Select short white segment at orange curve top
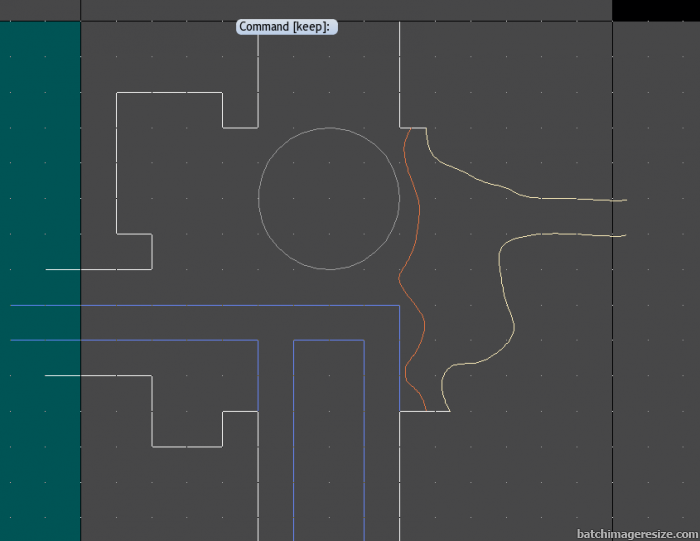Image resolution: width=700 pixels, height=541 pixels. pyautogui.click(x=414, y=128)
